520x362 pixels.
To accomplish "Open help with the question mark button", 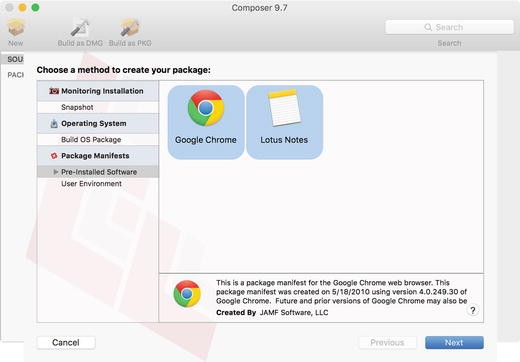I will click(473, 311).
